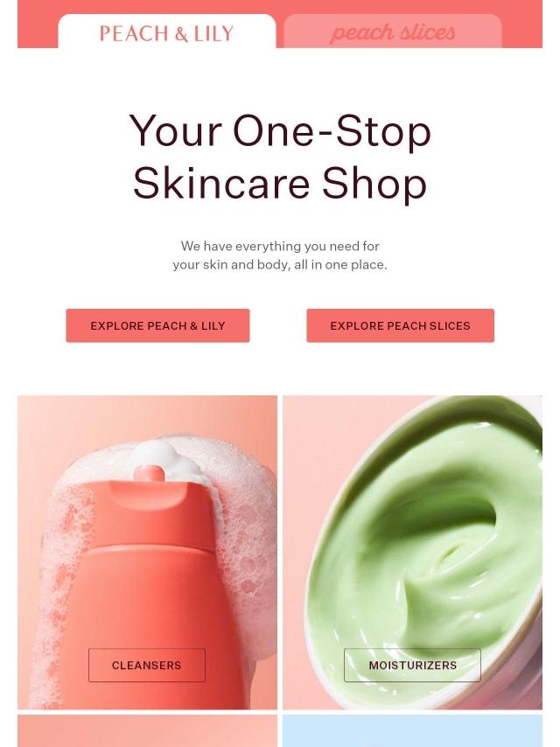Switch to the peach slices tab
This screenshot has width=560, height=747.
[393, 31]
